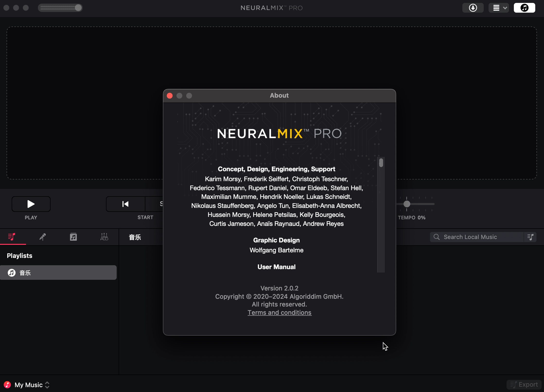
Task: Click the Export button
Action: tap(524, 384)
